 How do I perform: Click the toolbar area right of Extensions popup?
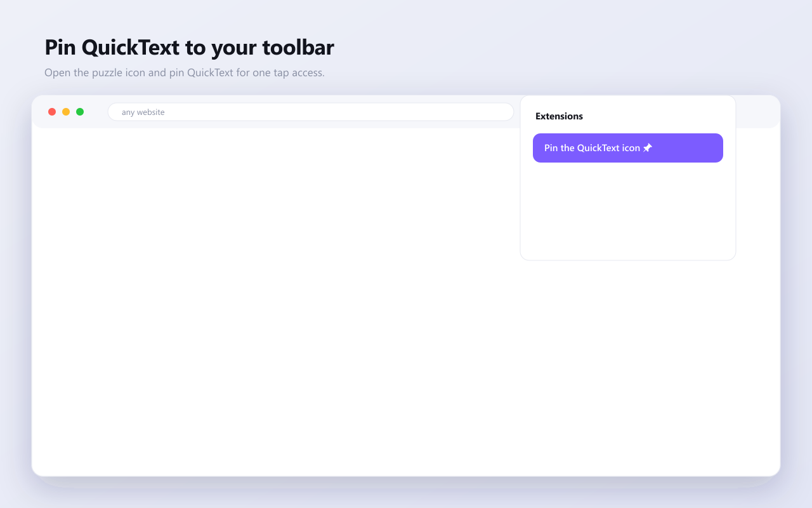click(x=757, y=112)
